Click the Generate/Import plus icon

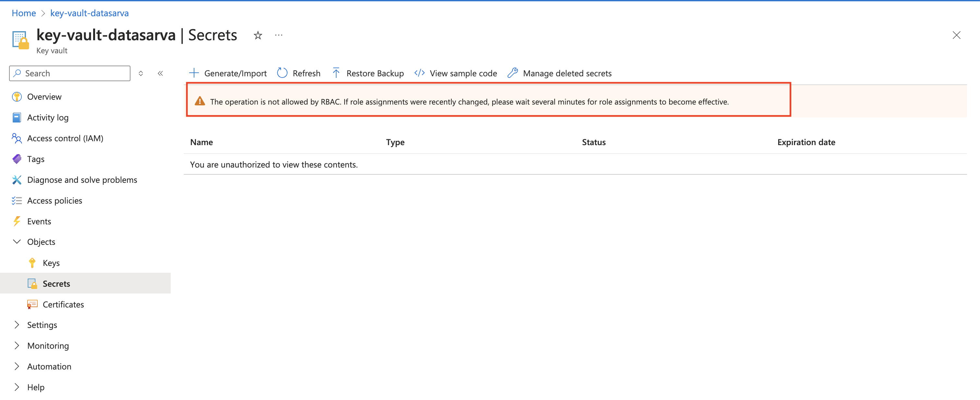194,73
